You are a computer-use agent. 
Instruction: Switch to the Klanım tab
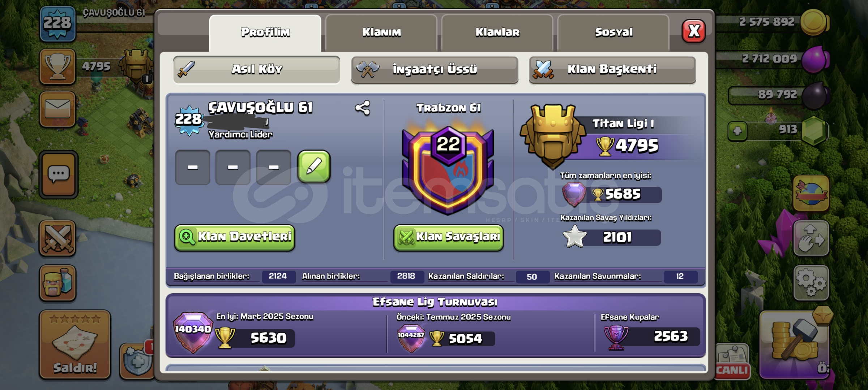coord(381,33)
